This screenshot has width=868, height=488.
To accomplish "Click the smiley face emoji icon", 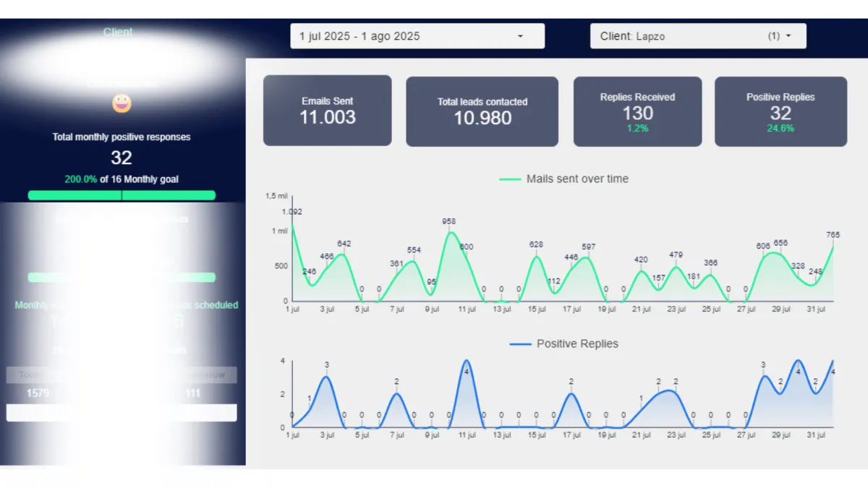I will click(122, 103).
